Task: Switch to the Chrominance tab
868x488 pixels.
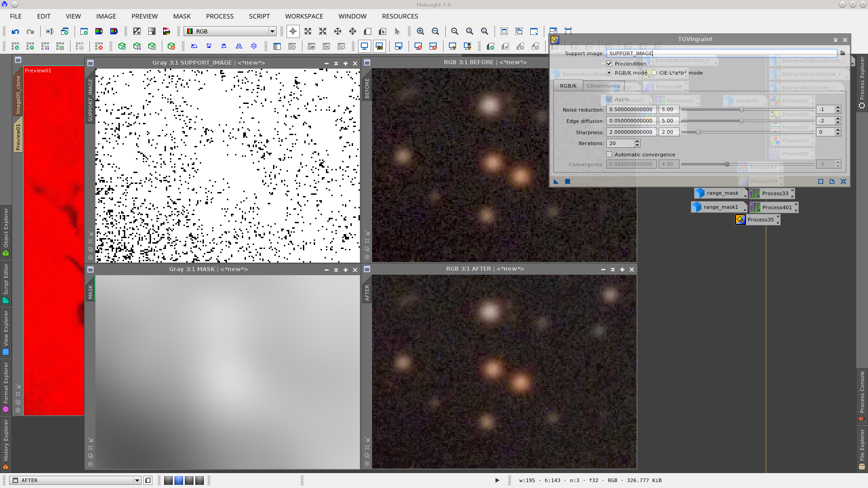Action: tap(603, 86)
